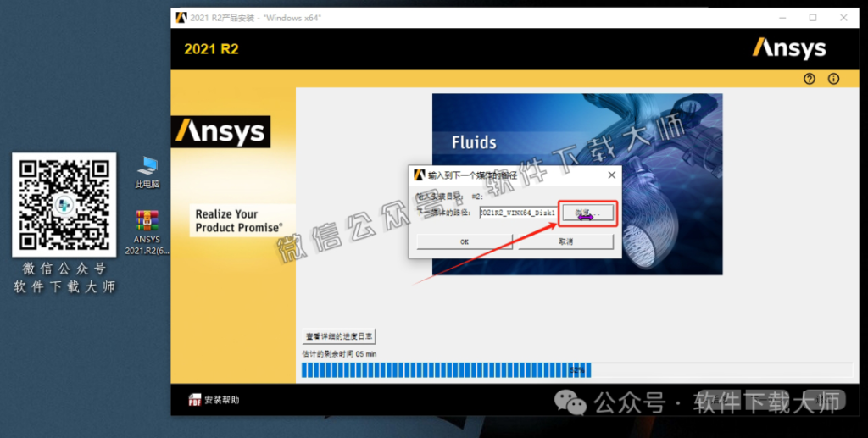Click the Ansys logo in the window header
Screen dimensions: 868x438
[789, 48]
